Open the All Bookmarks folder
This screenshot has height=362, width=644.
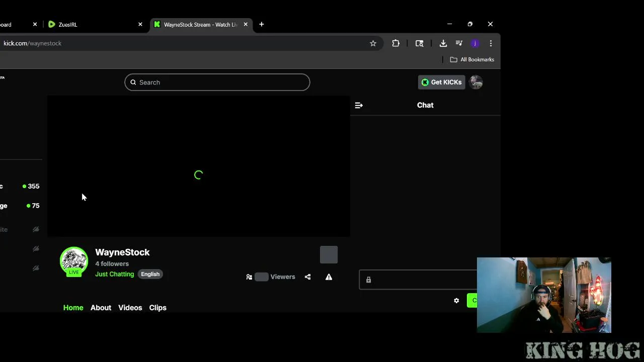(472, 59)
